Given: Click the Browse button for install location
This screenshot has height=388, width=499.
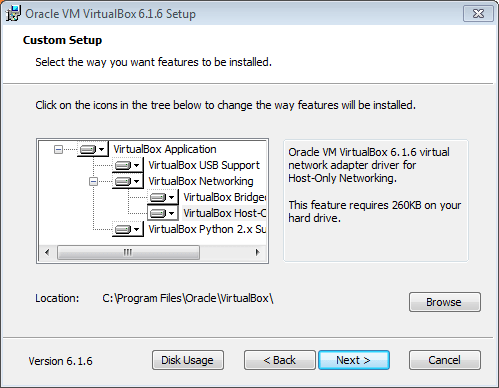Looking at the screenshot, I should [x=445, y=302].
